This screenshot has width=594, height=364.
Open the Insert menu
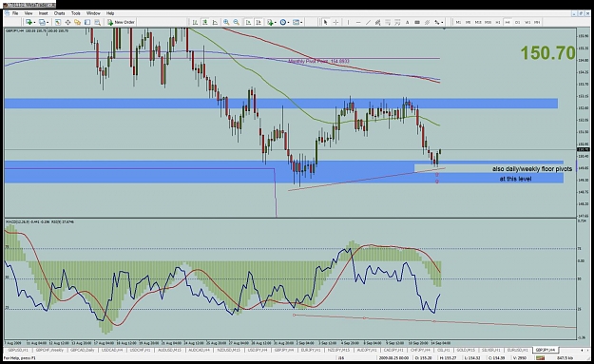43,13
